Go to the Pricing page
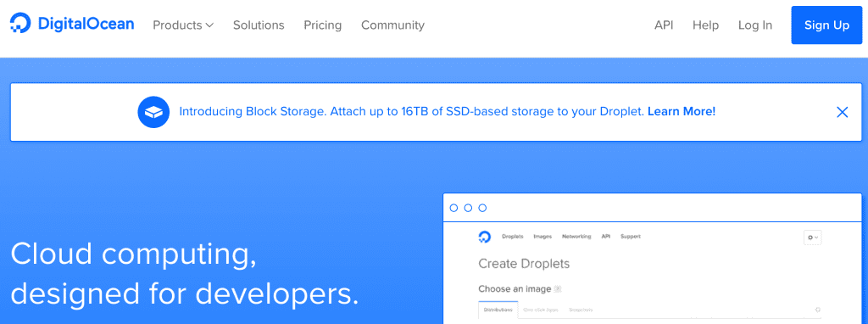 click(x=323, y=25)
